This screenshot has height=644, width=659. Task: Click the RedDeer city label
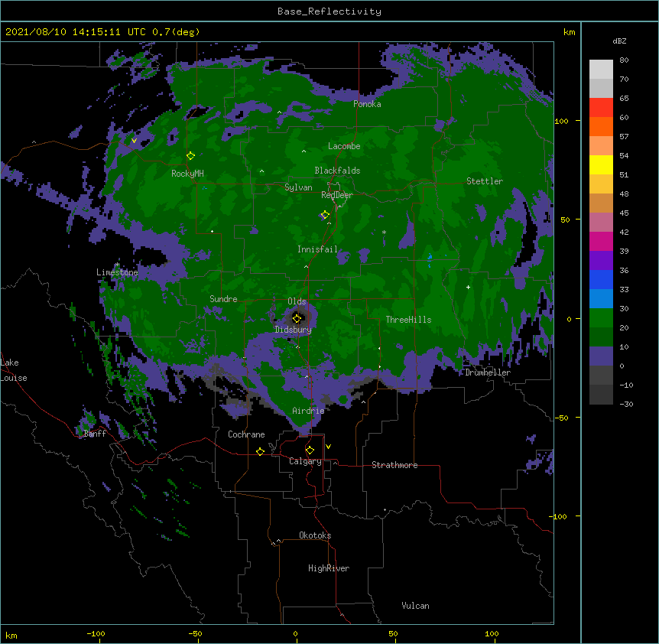pyautogui.click(x=337, y=195)
